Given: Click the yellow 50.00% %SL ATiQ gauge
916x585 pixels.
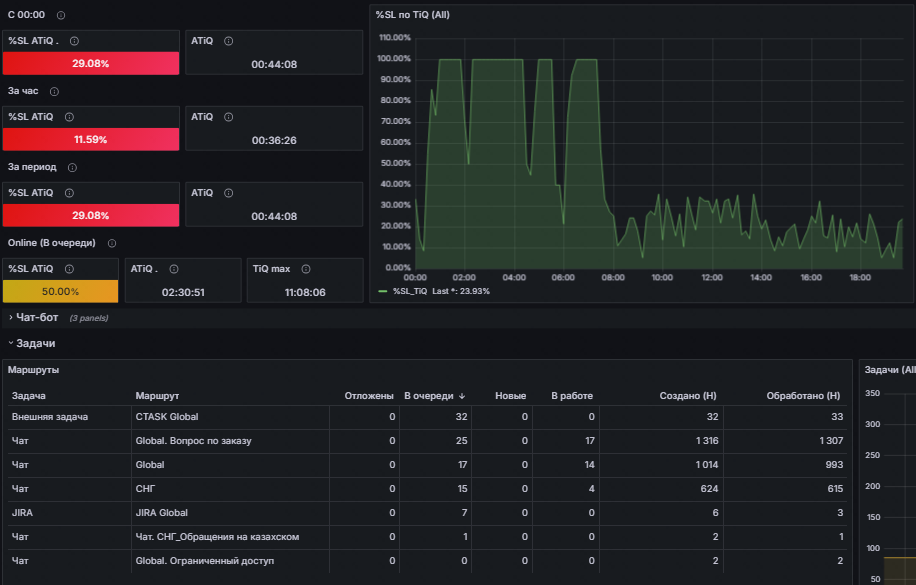Looking at the screenshot, I should point(60,291).
